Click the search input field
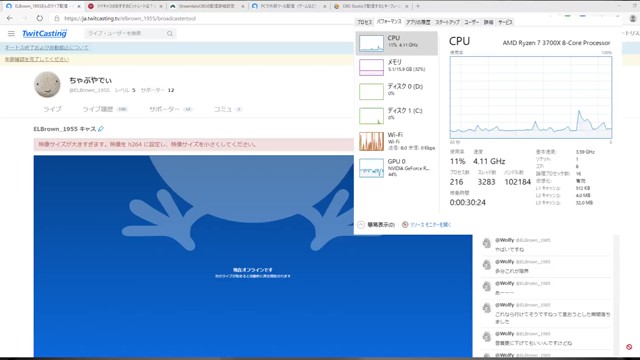 pos(126,33)
